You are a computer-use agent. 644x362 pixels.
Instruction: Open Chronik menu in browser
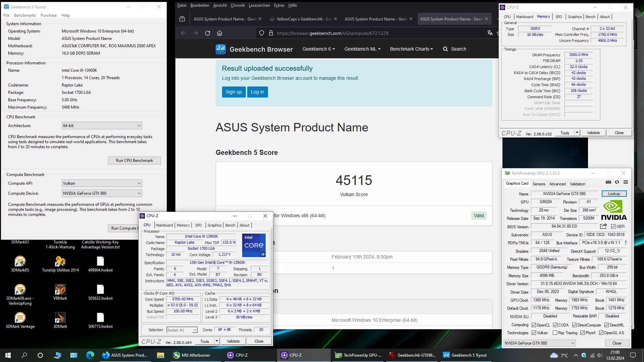point(237,5)
